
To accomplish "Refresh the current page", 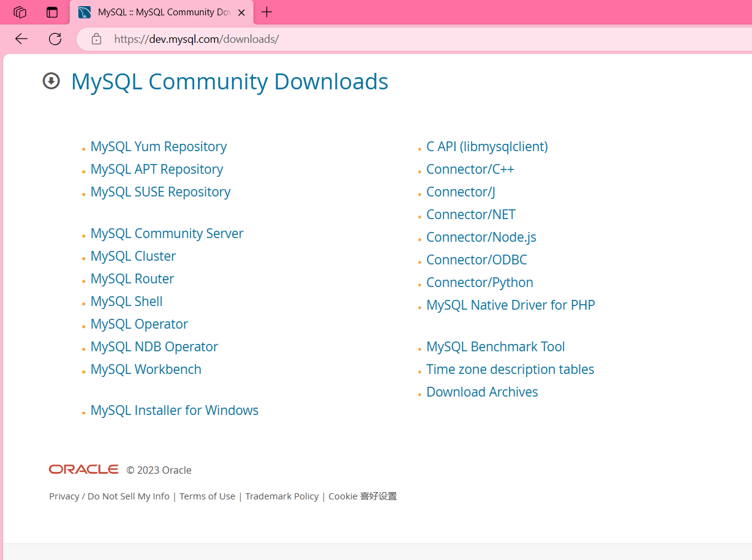I will 55,39.
